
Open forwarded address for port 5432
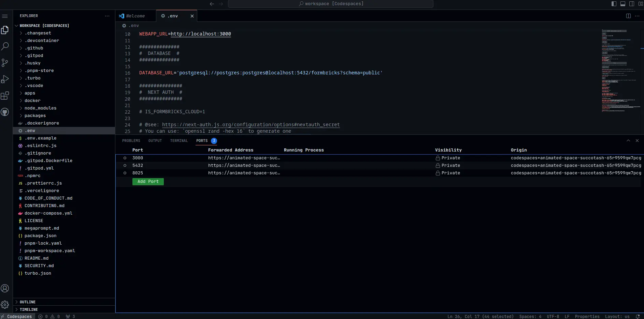tap(244, 165)
